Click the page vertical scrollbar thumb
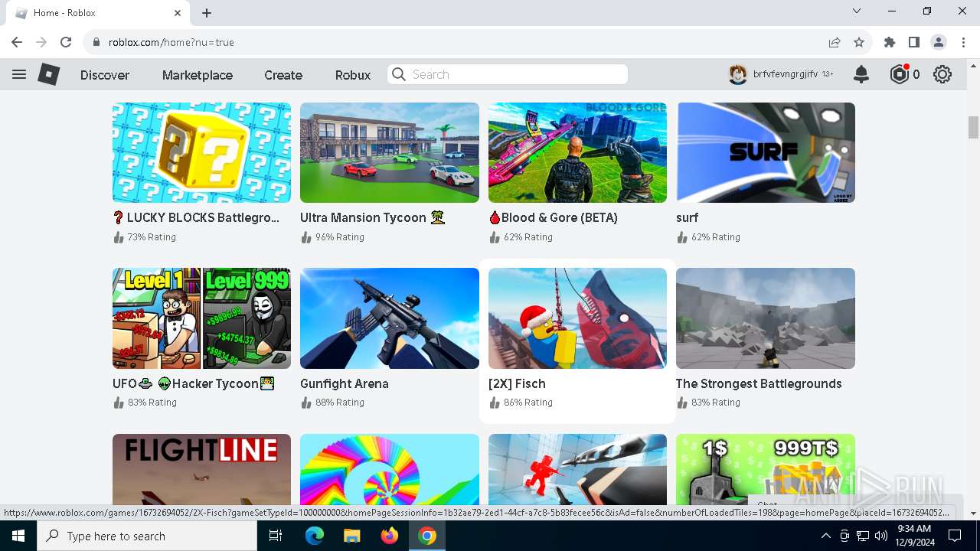Screen dimensions: 980x551 [x=973, y=127]
